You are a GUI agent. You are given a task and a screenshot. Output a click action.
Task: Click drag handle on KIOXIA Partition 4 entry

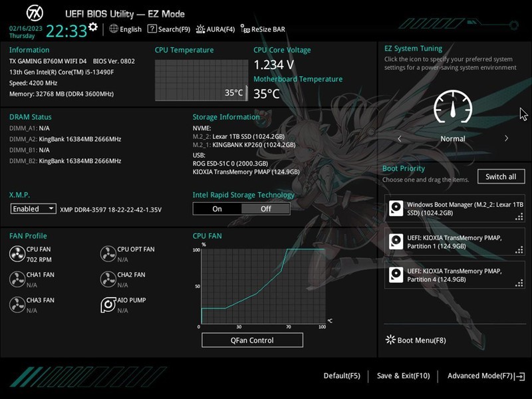[519, 283]
